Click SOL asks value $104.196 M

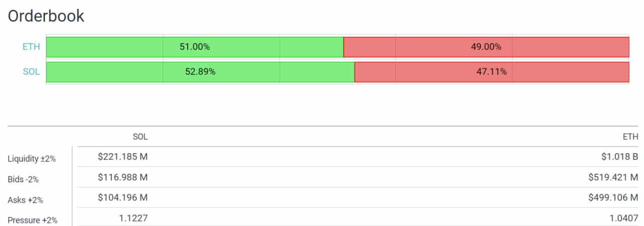(x=123, y=197)
